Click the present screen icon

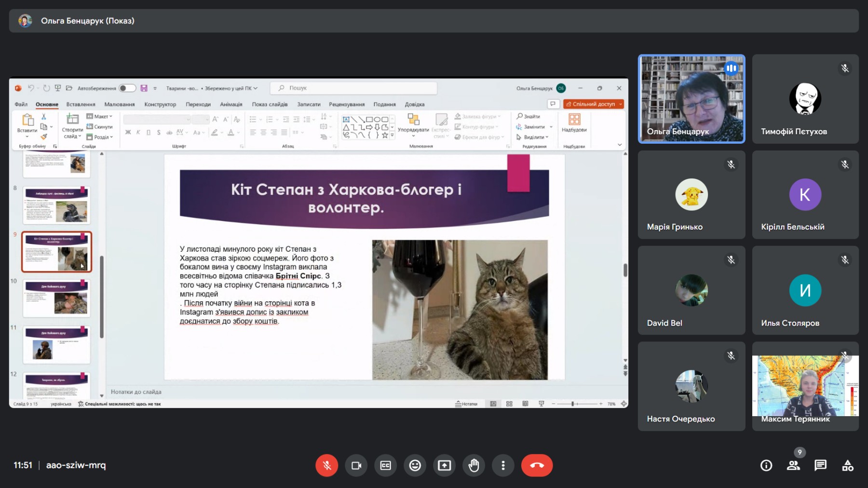point(444,465)
